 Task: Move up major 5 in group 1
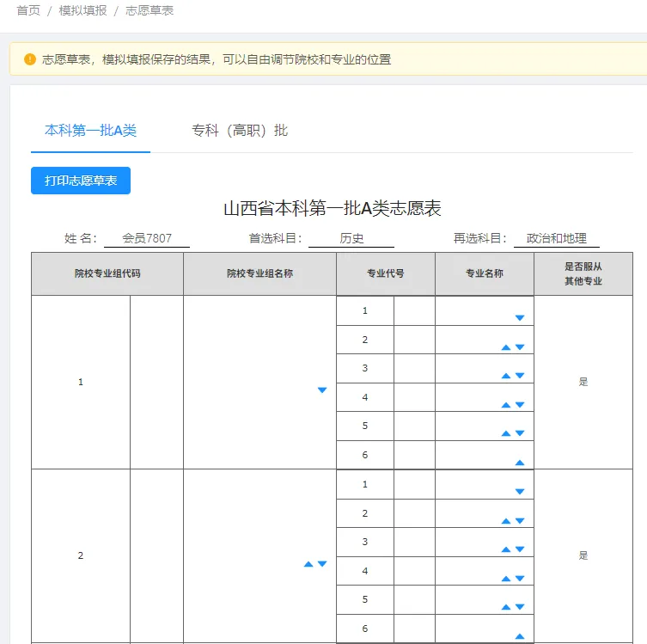pos(506,433)
